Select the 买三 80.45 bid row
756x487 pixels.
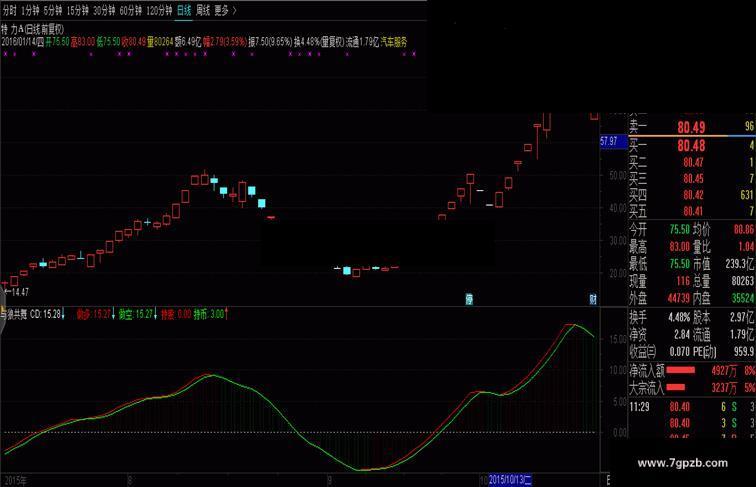click(x=692, y=179)
